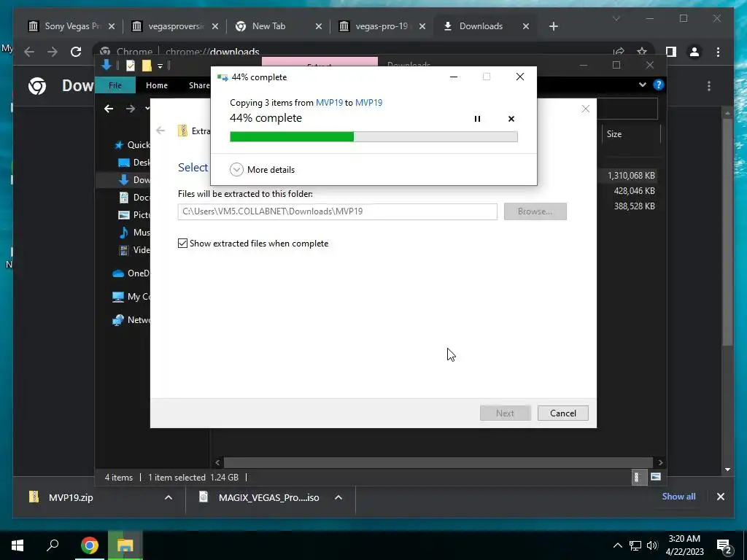Viewport: 747px width, 560px height.
Task: Switch to Sony Vegas Pro browser tab
Action: pos(72,26)
